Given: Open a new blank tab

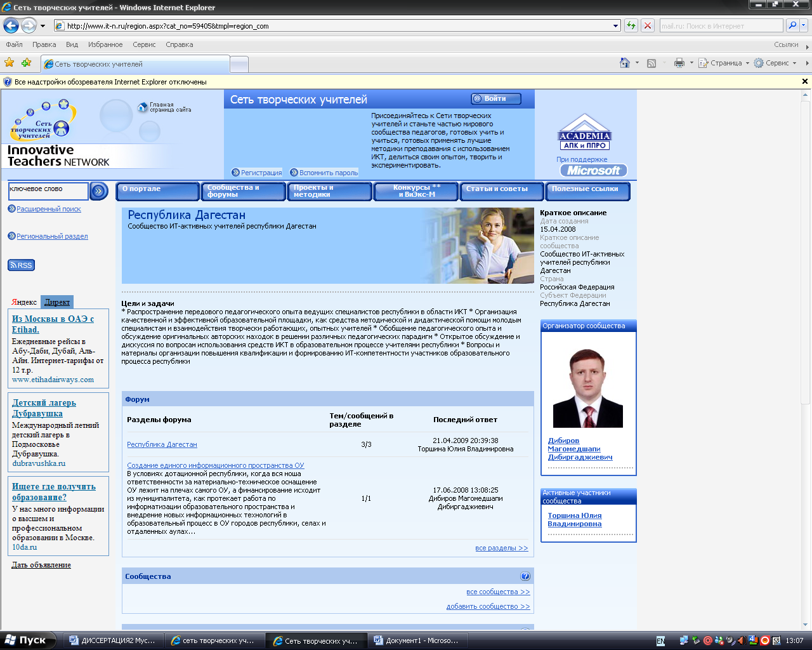Looking at the screenshot, I should coord(239,64).
